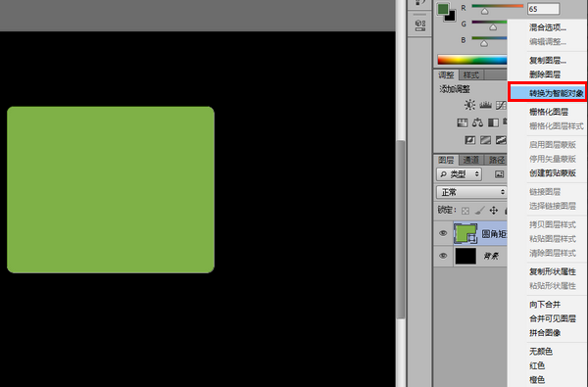Click the 背景 layer name
This screenshot has height=387, width=588.
pyautogui.click(x=491, y=256)
